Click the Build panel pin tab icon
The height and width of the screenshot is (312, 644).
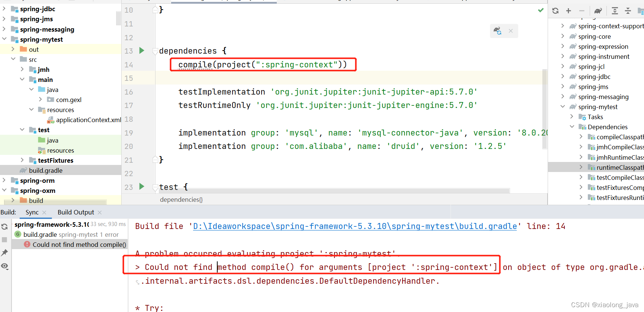coord(4,253)
